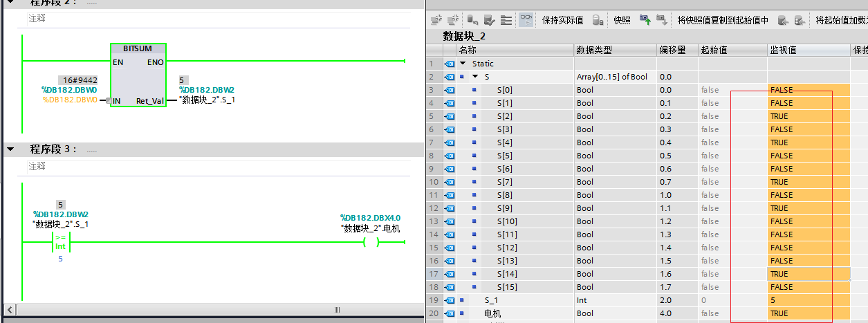This screenshot has width=868, height=323.
Task: Click the tag icon in the 电机 row
Action: [x=450, y=313]
